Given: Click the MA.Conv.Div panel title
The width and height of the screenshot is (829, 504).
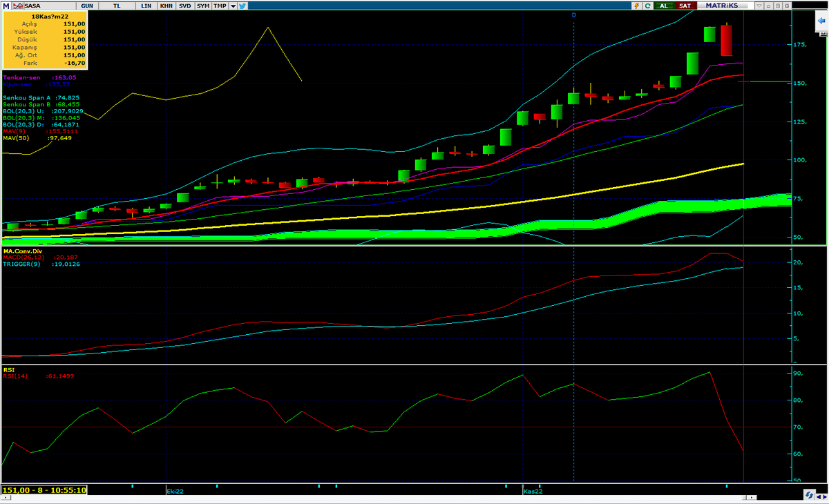Looking at the screenshot, I should [x=22, y=250].
